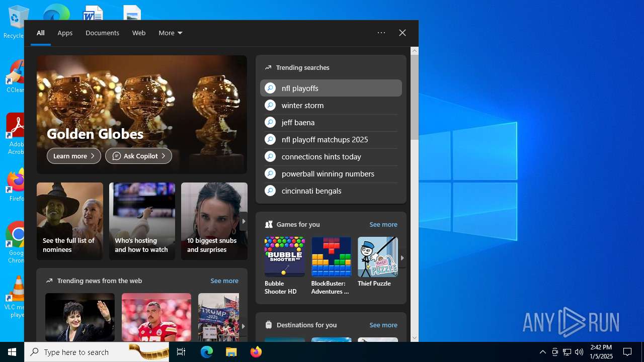Open File Explorer from the taskbar
644x362 pixels.
(x=231, y=352)
